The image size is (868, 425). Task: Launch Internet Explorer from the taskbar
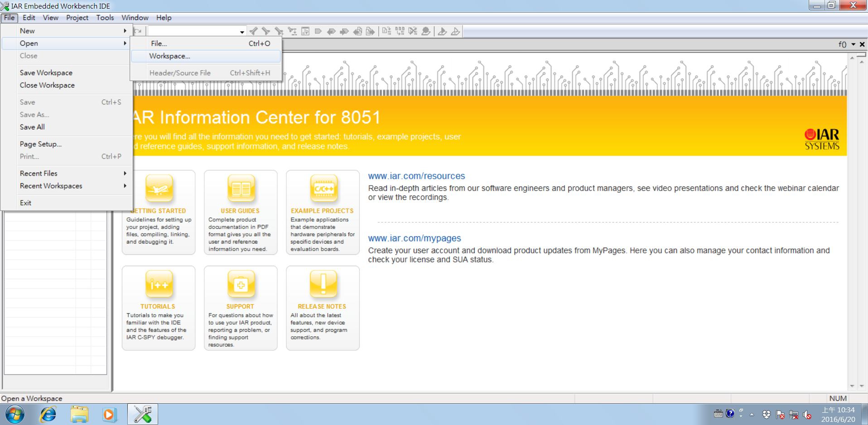click(x=48, y=414)
